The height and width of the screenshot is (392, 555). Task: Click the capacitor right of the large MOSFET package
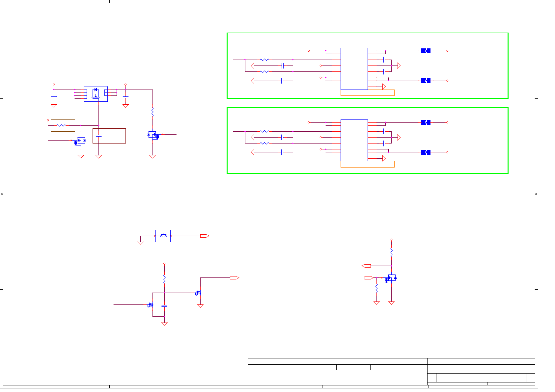125,97
